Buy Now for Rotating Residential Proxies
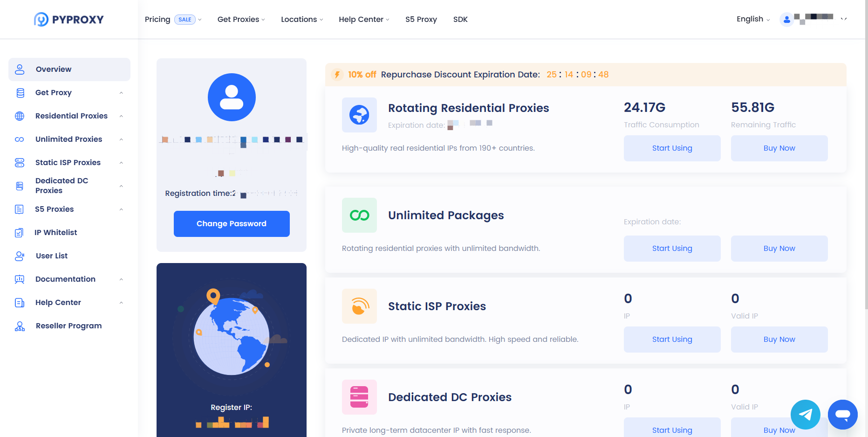868x437 pixels. [779, 148]
